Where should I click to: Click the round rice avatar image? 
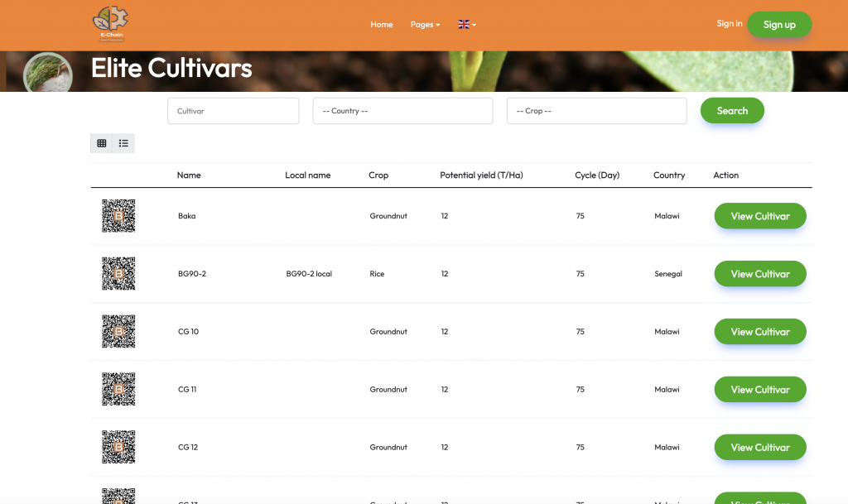pyautogui.click(x=47, y=73)
